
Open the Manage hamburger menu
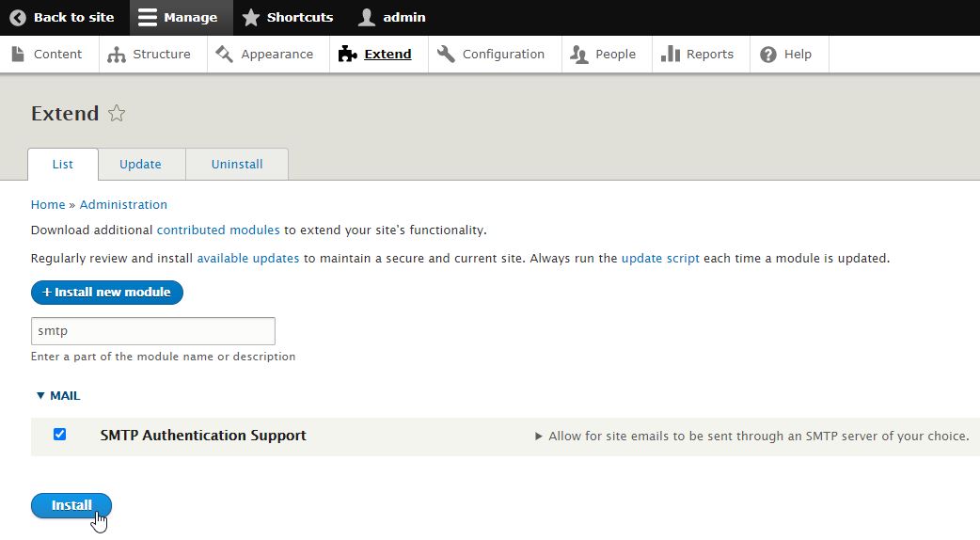tap(148, 18)
